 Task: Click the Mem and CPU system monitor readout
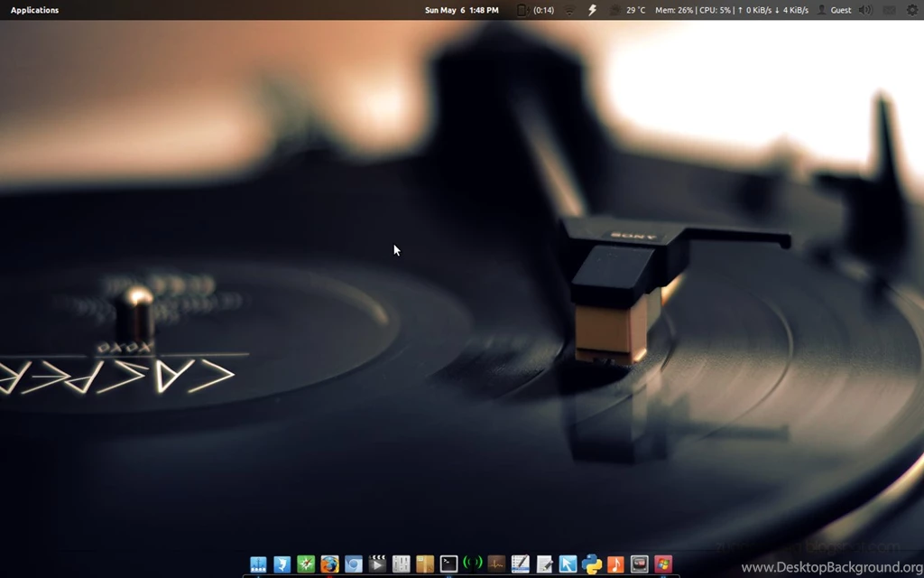tap(731, 10)
